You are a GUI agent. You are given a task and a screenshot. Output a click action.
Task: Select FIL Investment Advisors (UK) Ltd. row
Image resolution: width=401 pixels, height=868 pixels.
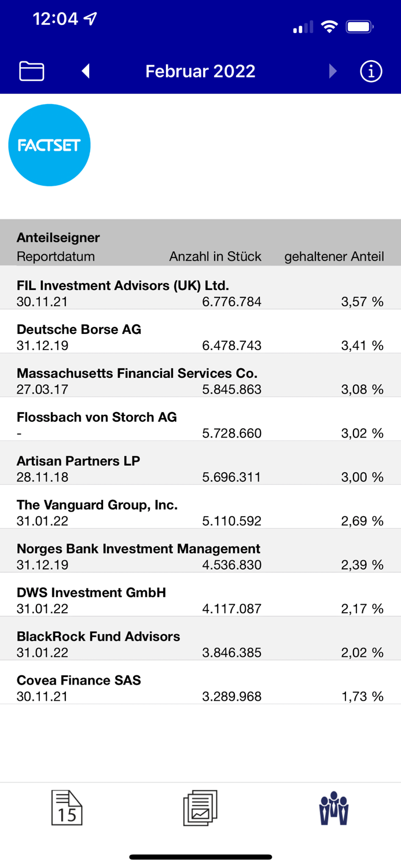(200, 293)
